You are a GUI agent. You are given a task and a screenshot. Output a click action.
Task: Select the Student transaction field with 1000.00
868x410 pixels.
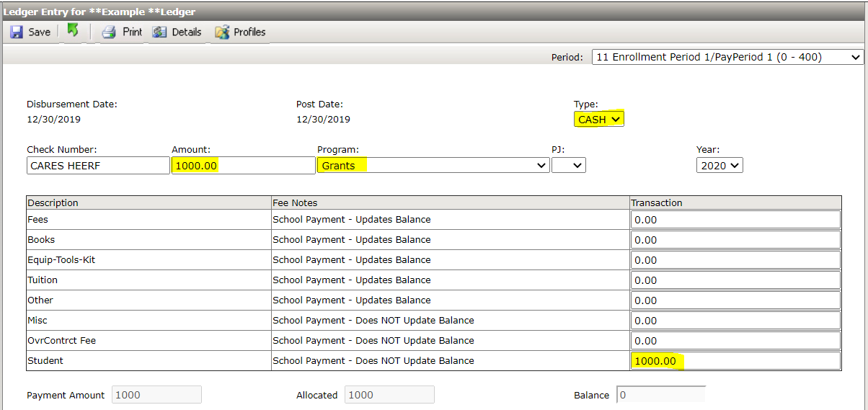735,361
